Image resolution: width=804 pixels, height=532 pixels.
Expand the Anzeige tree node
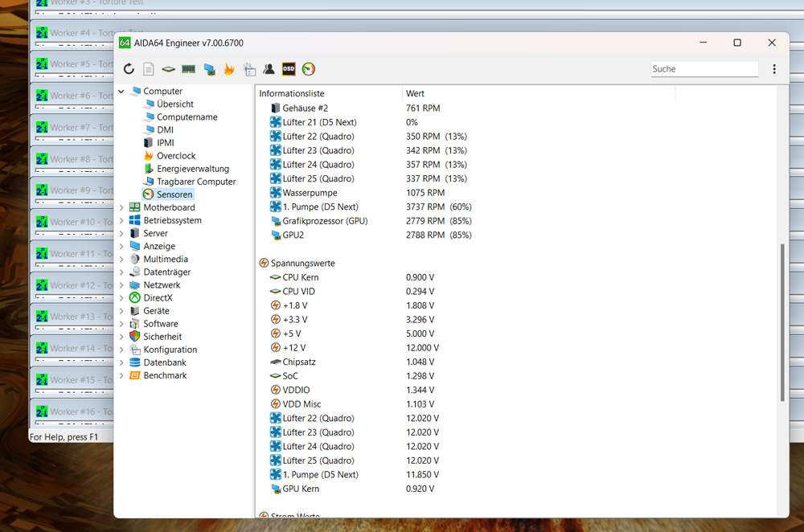[x=121, y=247]
